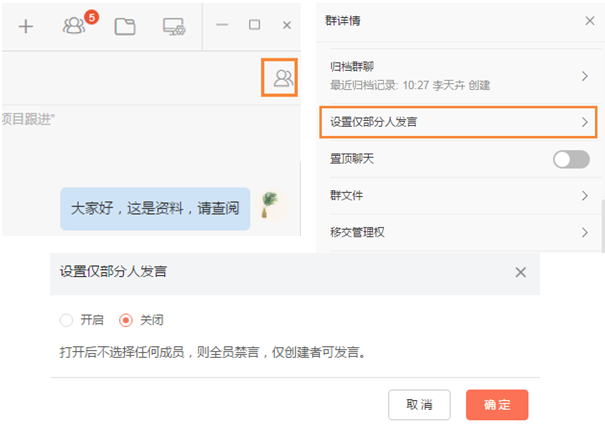Click the 群详情 panel title
Image resolution: width=605 pixels, height=428 pixels.
pos(343,20)
